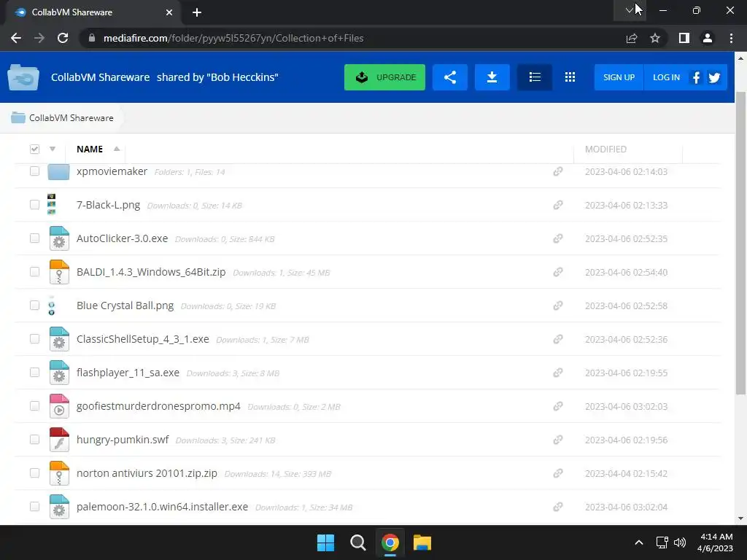Click the volume icon in system tray
This screenshot has height=560, width=747.
coord(680,542)
